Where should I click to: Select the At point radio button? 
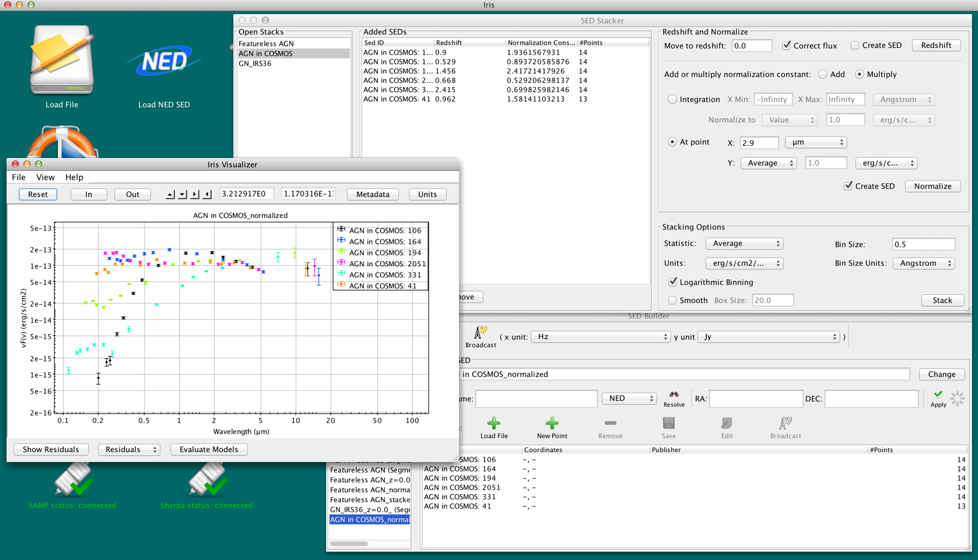point(672,142)
